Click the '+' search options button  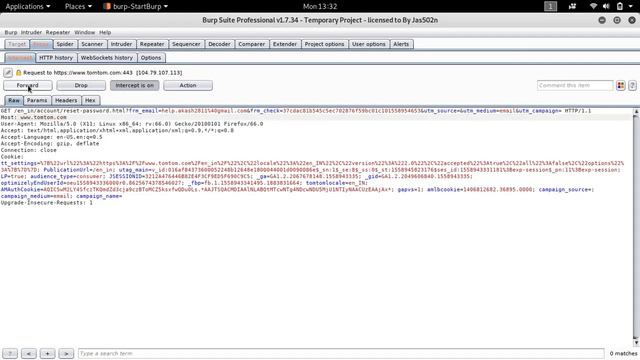pyautogui.click(x=47, y=353)
